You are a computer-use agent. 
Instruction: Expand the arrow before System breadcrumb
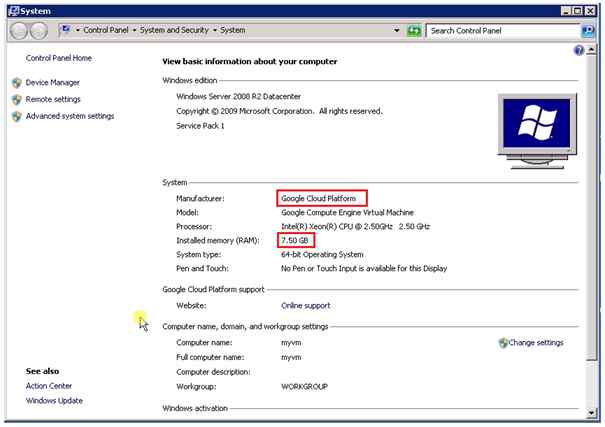point(215,30)
